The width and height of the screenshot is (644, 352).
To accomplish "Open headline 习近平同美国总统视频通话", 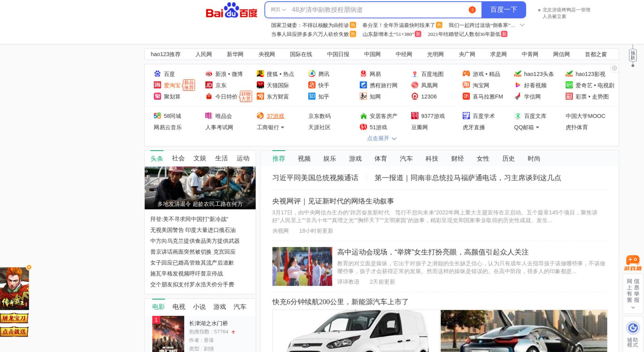I will click(x=315, y=178).
